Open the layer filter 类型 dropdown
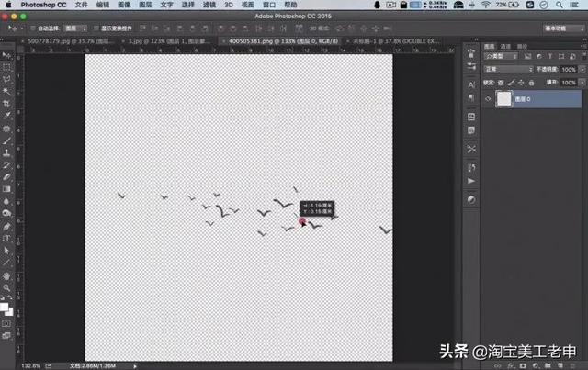Viewport: 588px width, 370px height. 502,56
